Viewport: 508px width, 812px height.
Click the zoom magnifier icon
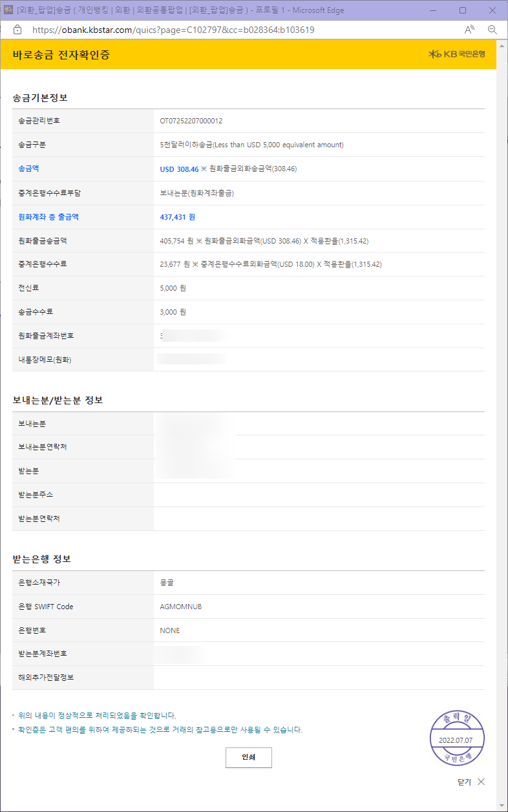pyautogui.click(x=492, y=30)
